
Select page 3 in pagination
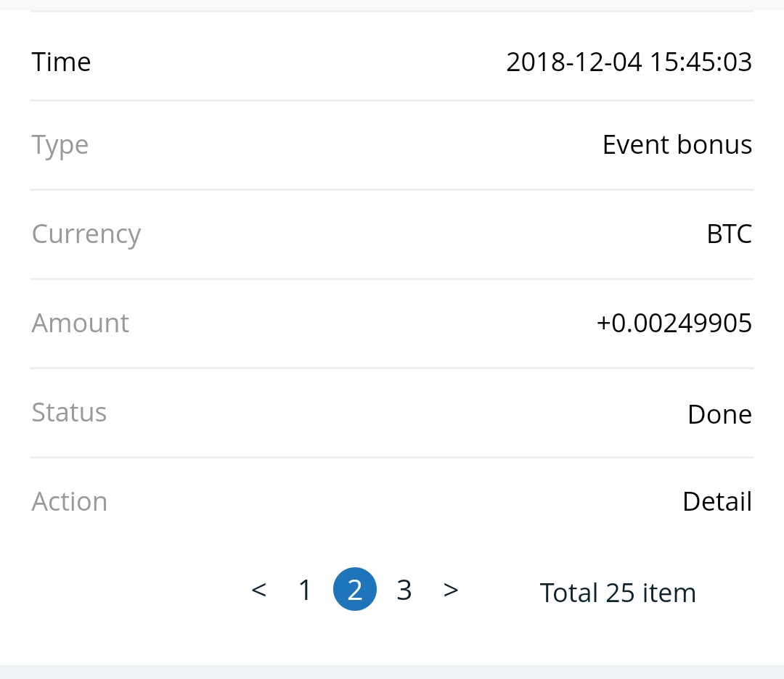coord(404,590)
